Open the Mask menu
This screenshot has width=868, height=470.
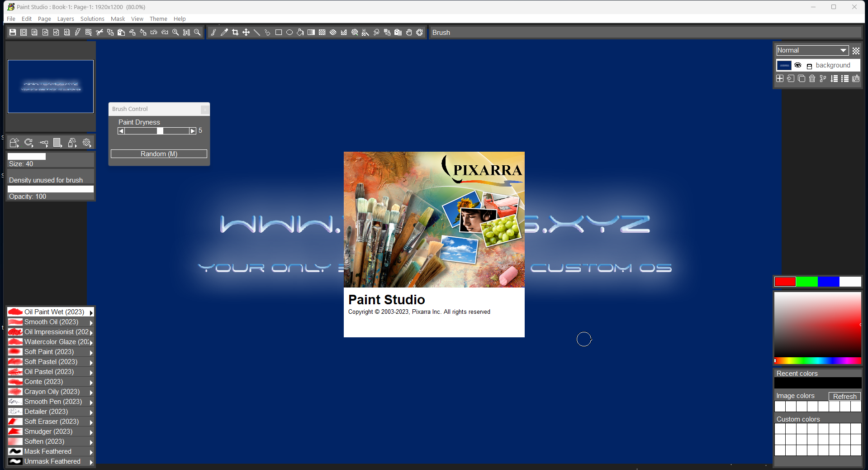118,19
